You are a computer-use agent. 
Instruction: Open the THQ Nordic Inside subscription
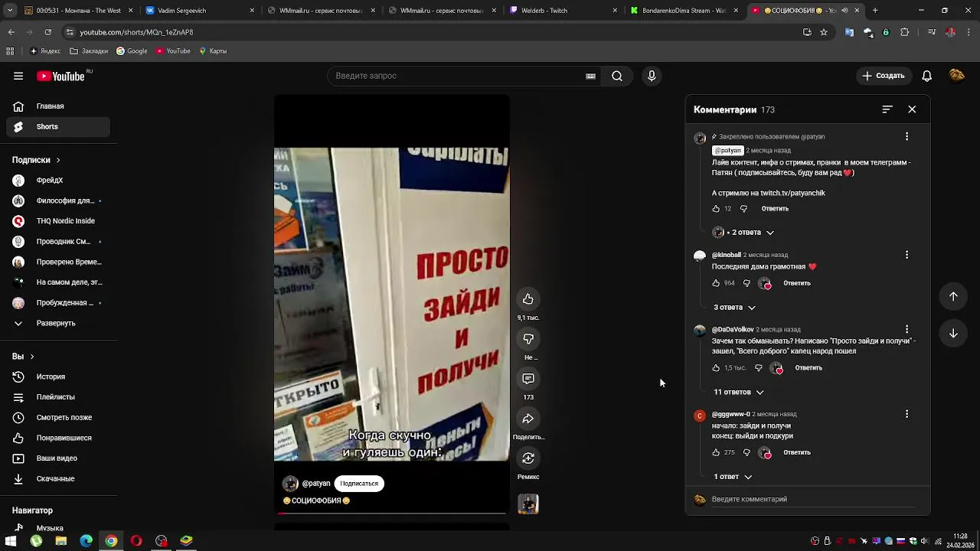click(58, 221)
